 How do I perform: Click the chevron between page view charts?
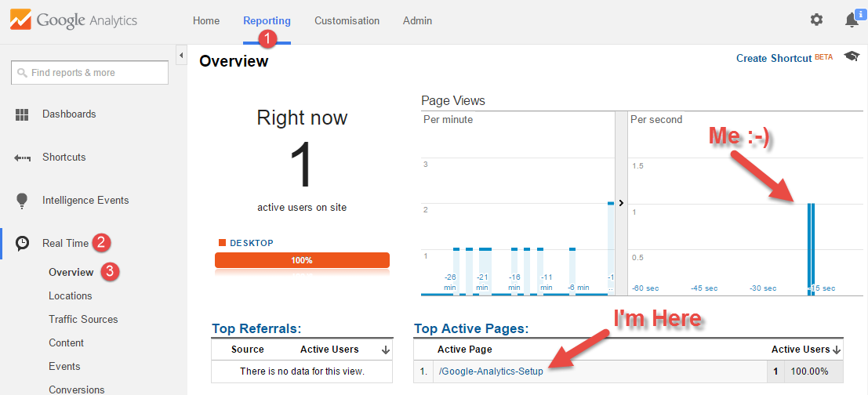coord(621,203)
